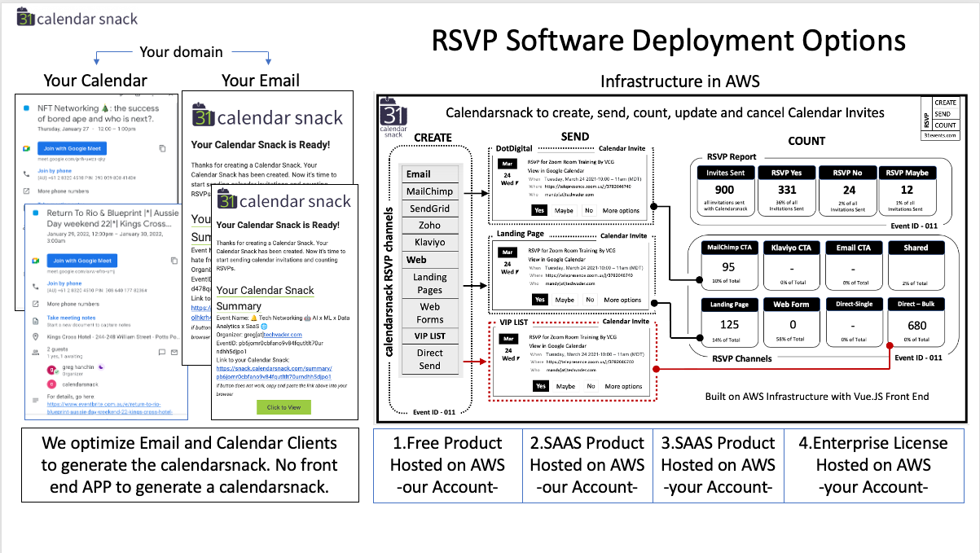Click the calendarsnack guest avatar
Screen dimensions: 980x553
click(51, 384)
